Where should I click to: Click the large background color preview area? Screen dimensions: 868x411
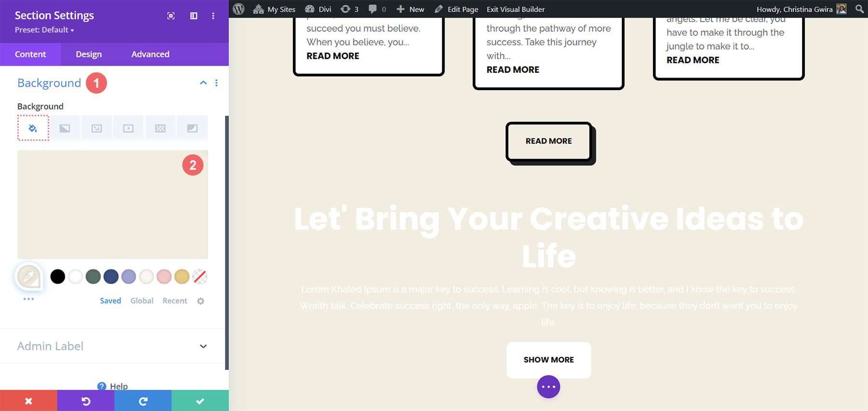(x=112, y=205)
